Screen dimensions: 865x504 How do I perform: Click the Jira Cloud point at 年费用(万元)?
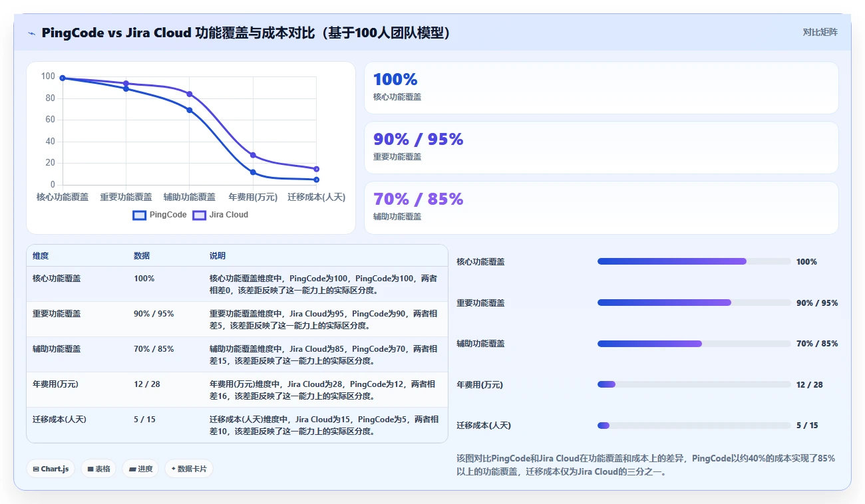[x=253, y=155]
